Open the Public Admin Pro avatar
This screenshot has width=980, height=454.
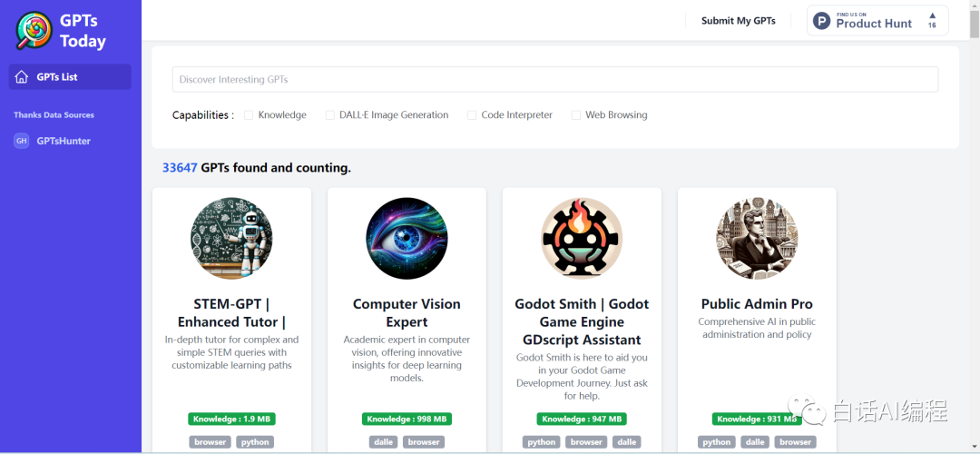point(757,238)
